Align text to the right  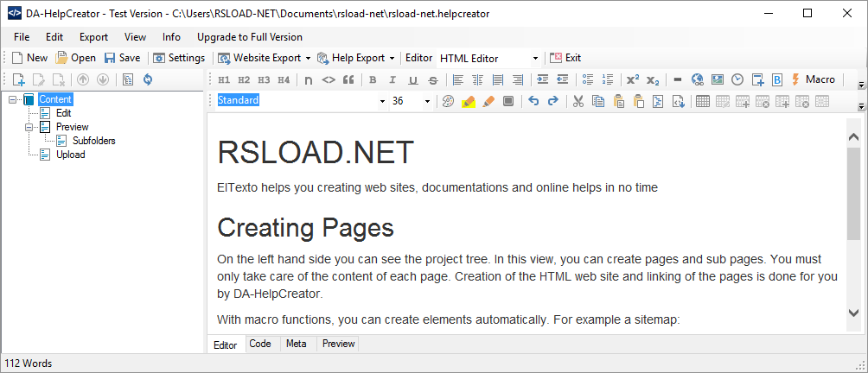coord(518,80)
